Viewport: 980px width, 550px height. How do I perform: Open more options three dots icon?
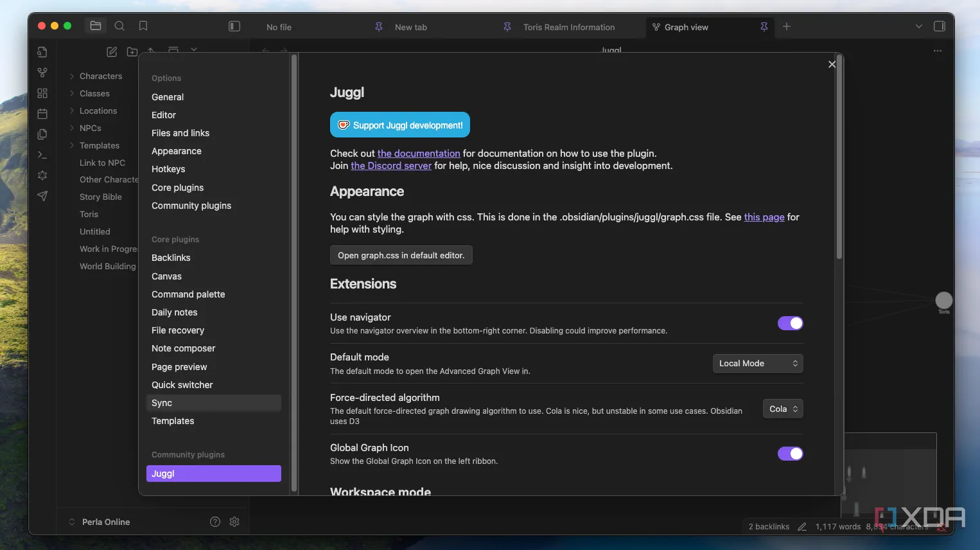click(938, 51)
